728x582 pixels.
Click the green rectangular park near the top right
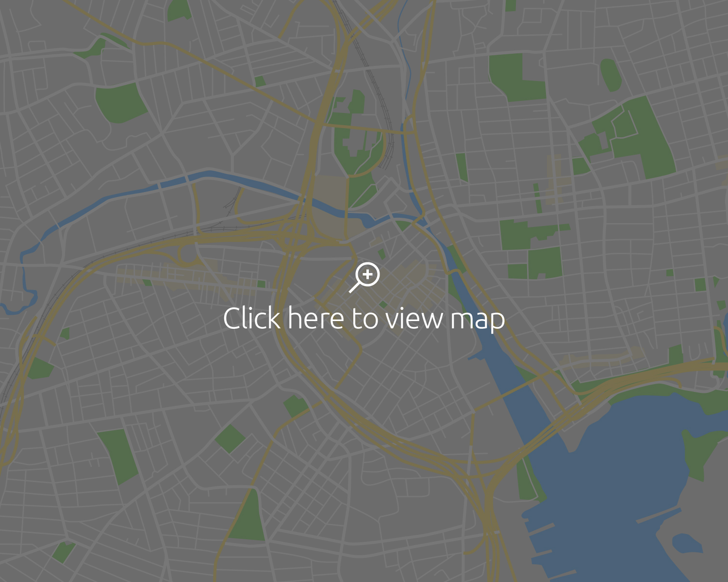[x=517, y=78]
